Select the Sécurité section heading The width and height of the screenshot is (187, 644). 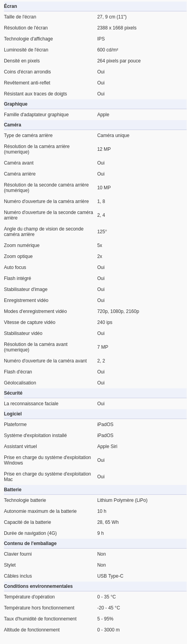[13, 393]
